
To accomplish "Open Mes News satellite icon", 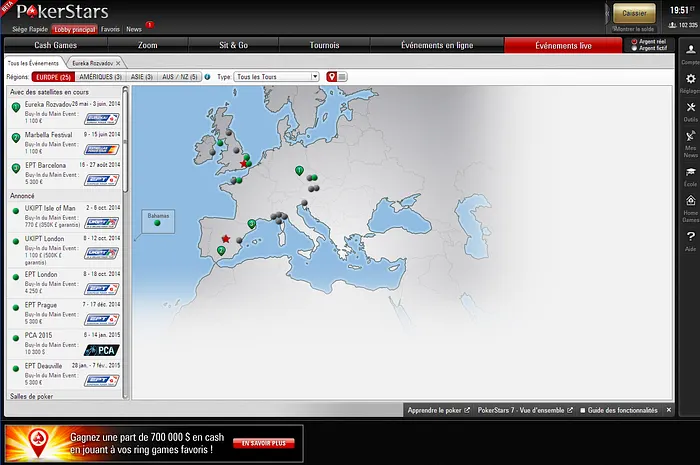I will [690, 136].
